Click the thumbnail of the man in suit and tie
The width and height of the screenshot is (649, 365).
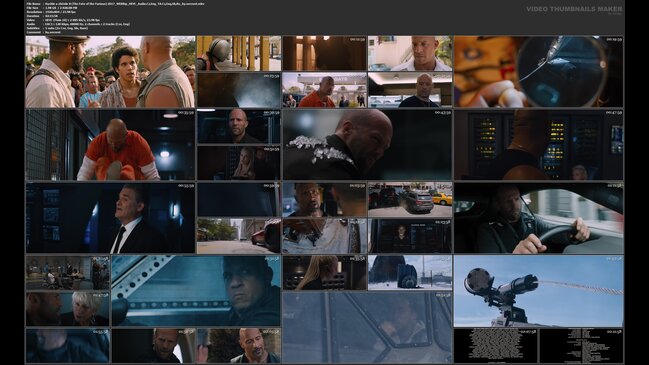click(x=110, y=218)
